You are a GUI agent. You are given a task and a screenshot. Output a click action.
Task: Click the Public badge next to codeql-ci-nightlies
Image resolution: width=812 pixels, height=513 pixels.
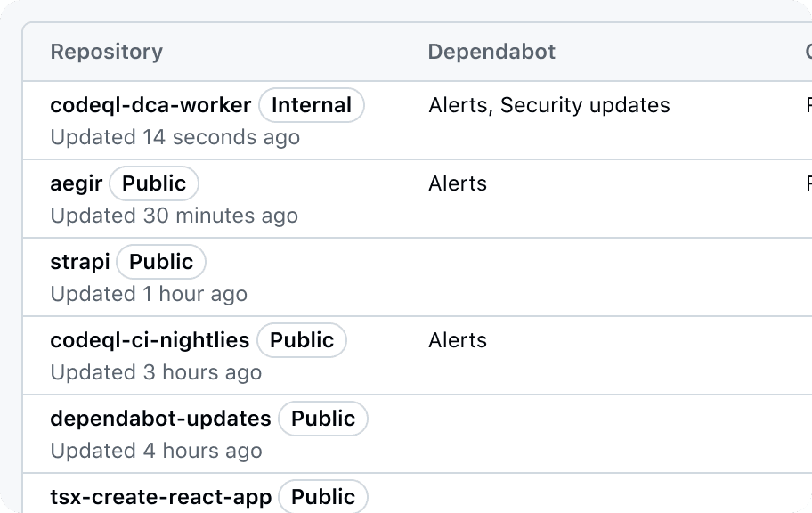click(302, 340)
